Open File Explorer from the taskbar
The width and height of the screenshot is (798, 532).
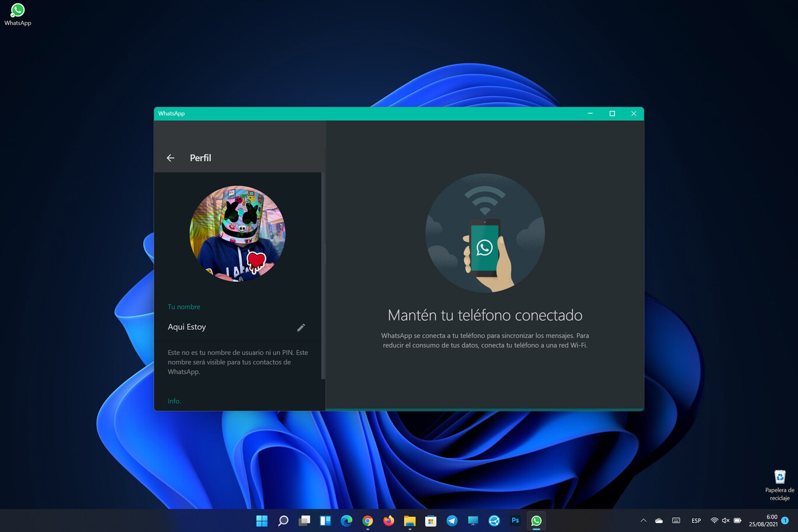410,520
